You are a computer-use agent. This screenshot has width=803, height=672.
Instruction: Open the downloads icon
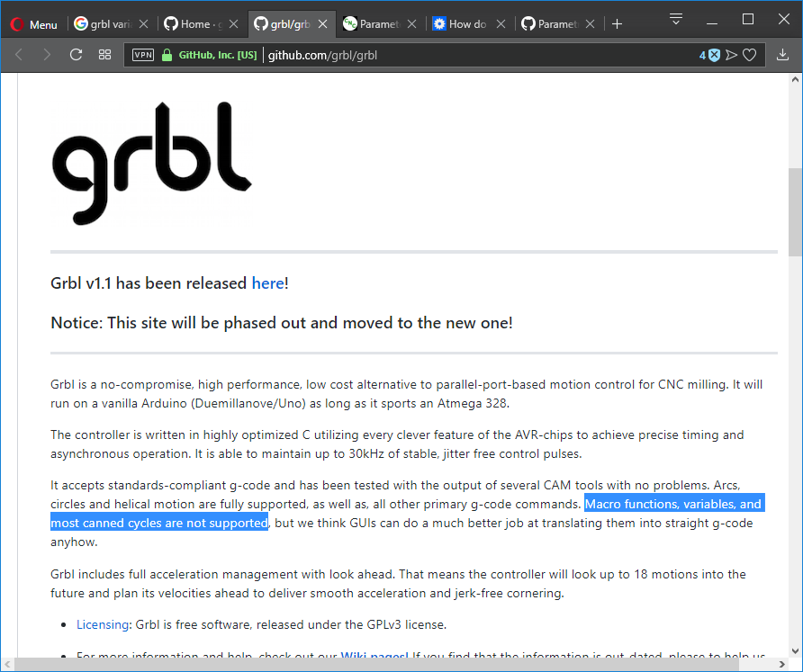[x=782, y=55]
